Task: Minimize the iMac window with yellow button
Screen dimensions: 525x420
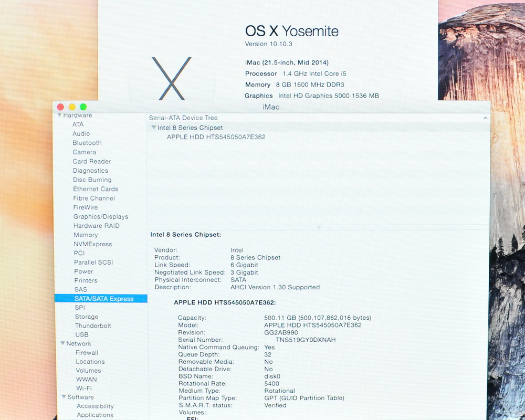Action: coord(72,107)
